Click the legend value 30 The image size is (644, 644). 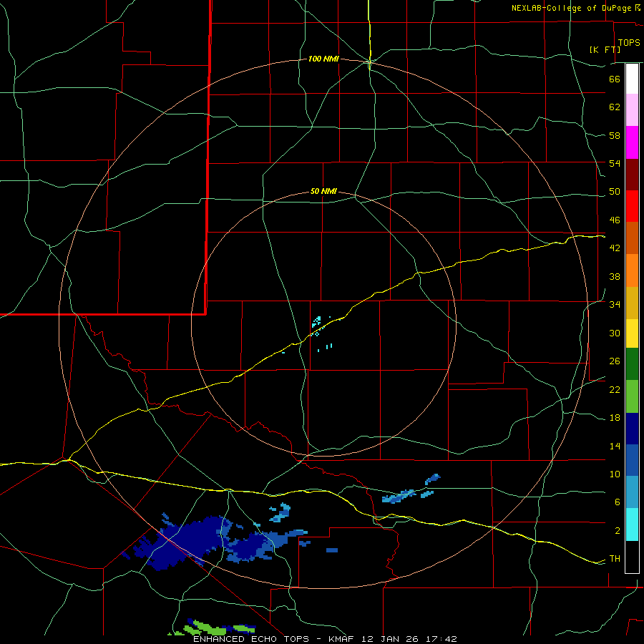[615, 333]
